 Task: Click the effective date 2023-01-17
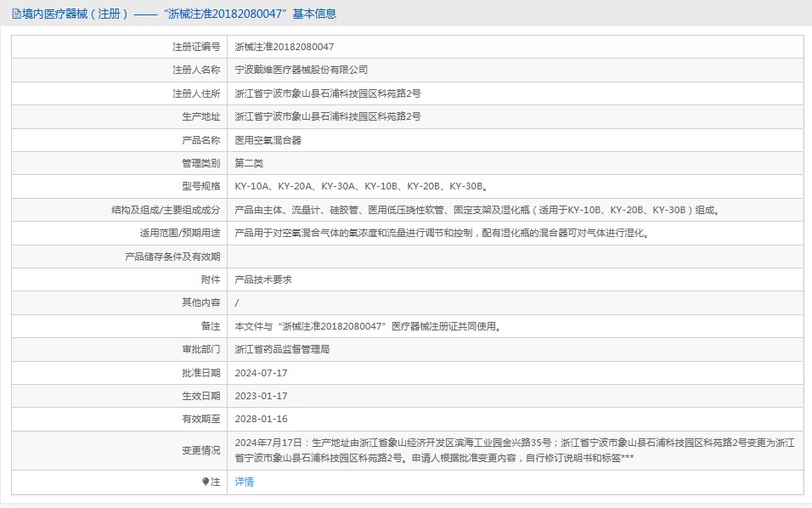[261, 396]
